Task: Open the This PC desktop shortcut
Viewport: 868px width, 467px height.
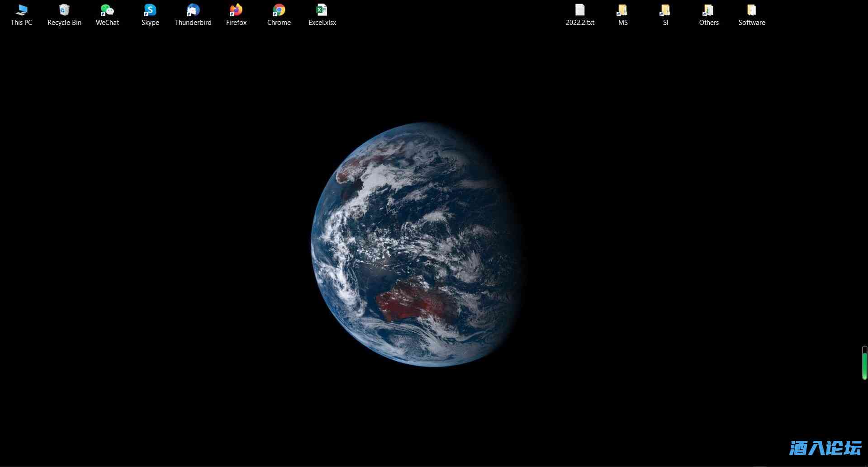Action: point(21,10)
